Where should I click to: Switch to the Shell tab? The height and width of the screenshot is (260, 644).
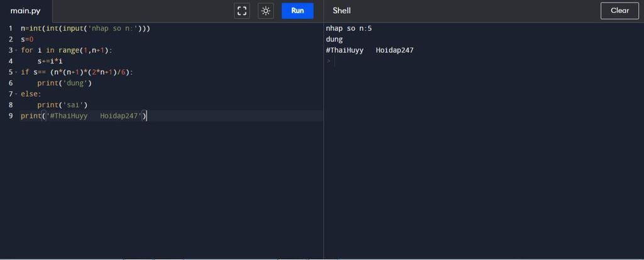pyautogui.click(x=341, y=11)
